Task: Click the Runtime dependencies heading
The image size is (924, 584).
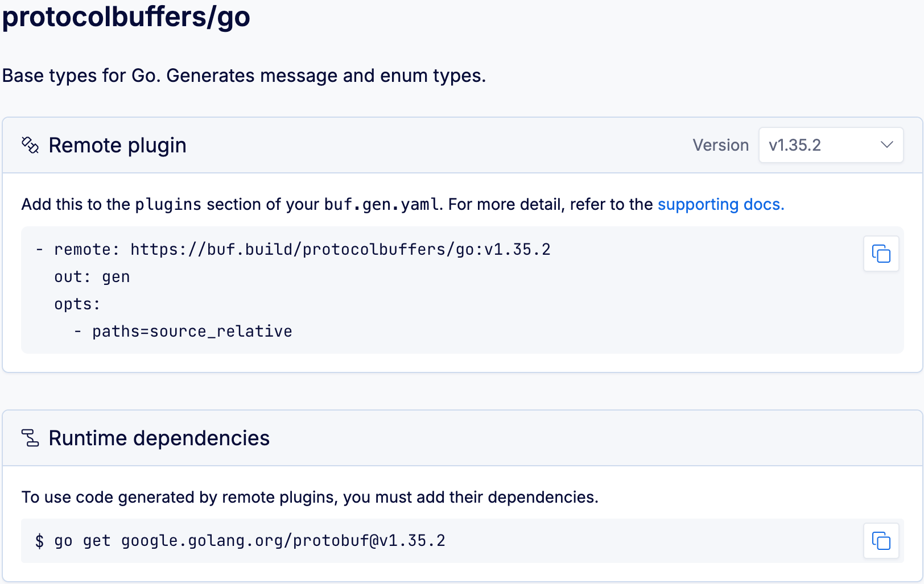Action: pyautogui.click(x=159, y=438)
